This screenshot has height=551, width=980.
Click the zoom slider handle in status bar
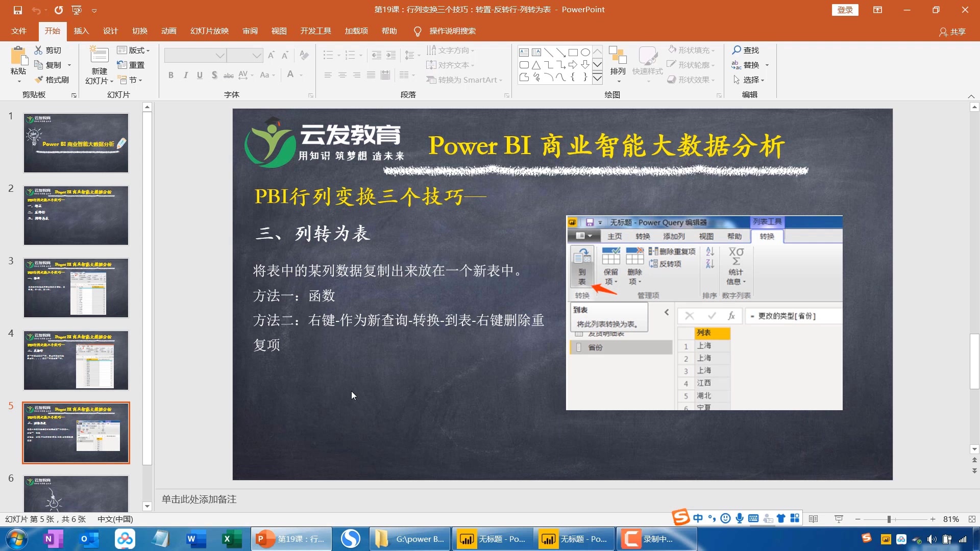point(889,519)
